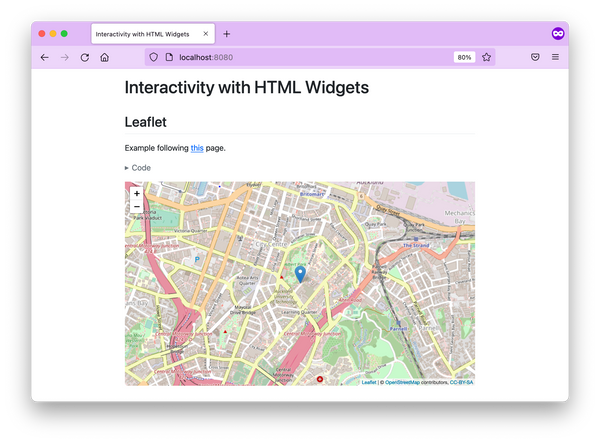600x443 pixels.
Task: Close the Interactivity with HTML Widgets tab
Action: [x=205, y=34]
